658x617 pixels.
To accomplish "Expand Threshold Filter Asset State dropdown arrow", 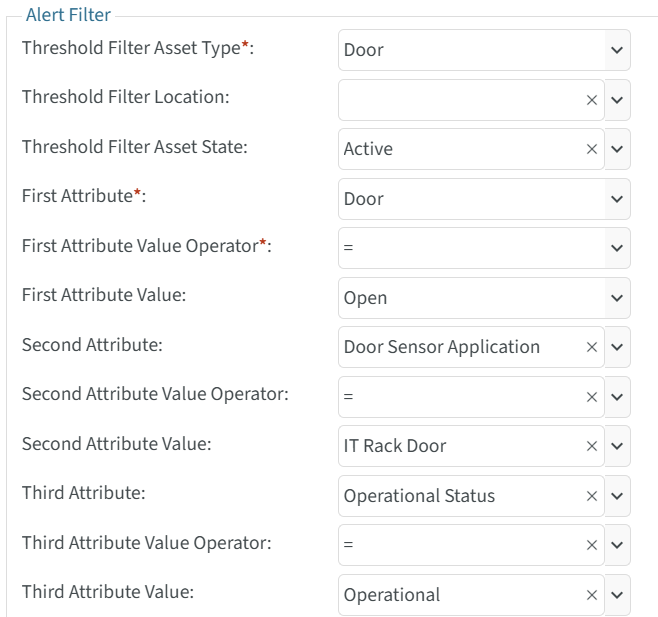I will pos(617,149).
